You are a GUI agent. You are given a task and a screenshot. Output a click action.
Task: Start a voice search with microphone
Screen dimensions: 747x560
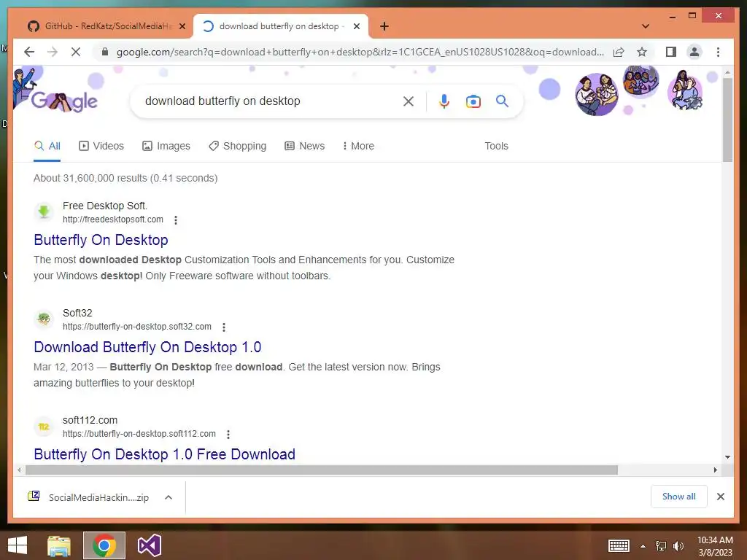444,101
